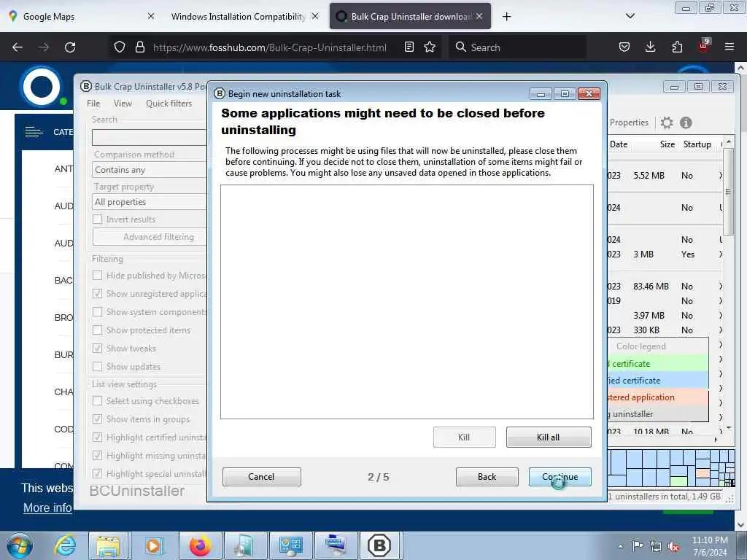
Task: Open BCUninstaller settings gear icon
Action: pos(667,122)
